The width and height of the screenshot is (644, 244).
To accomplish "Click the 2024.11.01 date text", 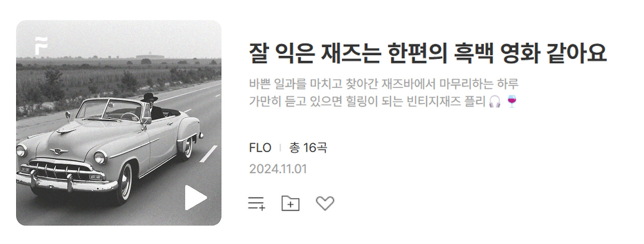I will [x=278, y=169].
